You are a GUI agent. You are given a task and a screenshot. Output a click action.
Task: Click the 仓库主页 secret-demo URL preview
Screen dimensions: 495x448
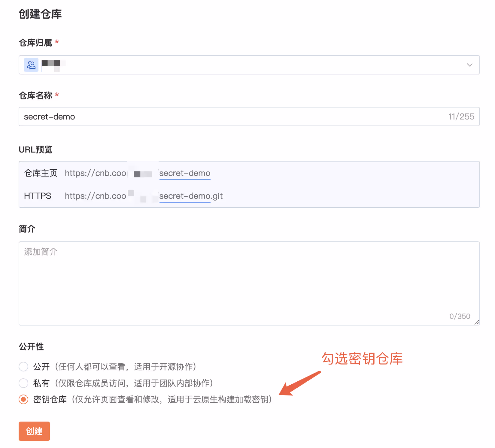pyautogui.click(x=185, y=173)
